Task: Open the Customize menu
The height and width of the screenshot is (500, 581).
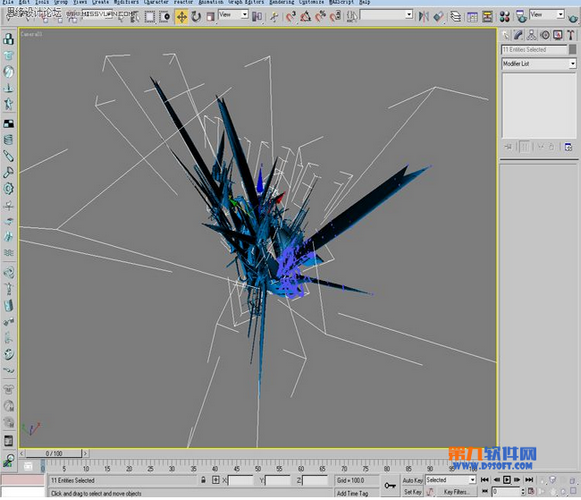Action: tap(312, 2)
